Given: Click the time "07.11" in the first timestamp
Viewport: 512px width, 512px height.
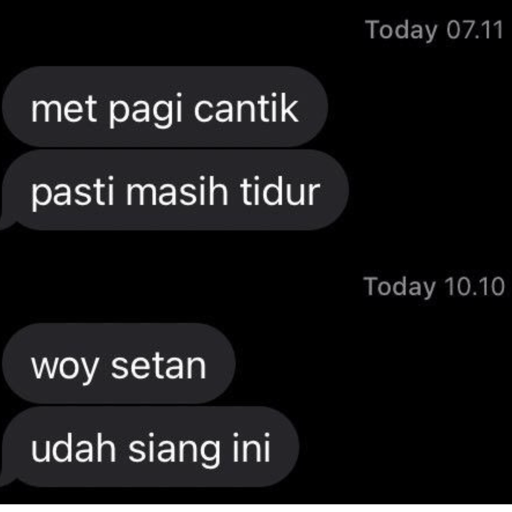Looking at the screenshot, I should pyautogui.click(x=475, y=30).
